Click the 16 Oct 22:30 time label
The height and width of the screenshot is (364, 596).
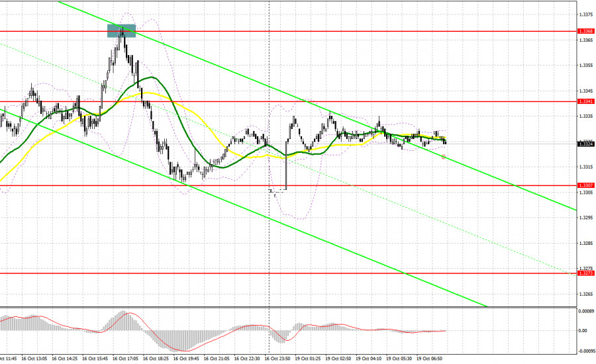pyautogui.click(x=247, y=359)
